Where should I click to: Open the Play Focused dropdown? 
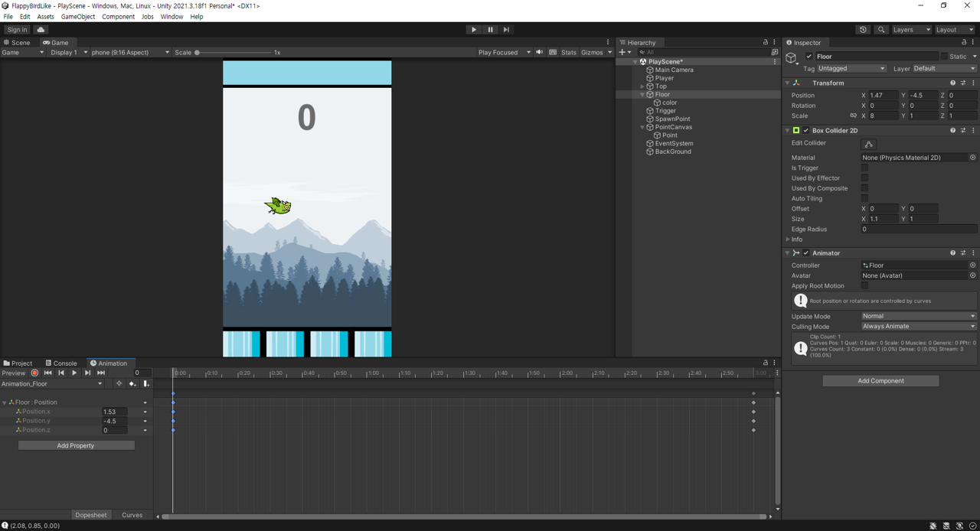coord(504,53)
